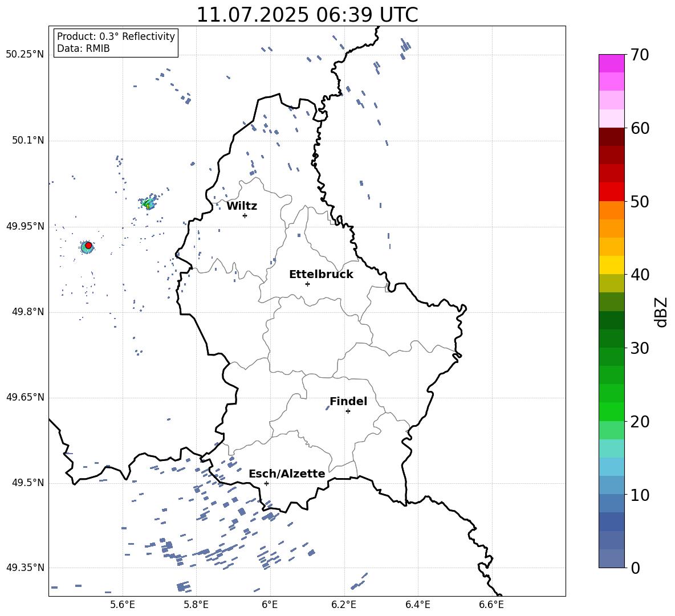Click the 50 value on the colorbar
This screenshot has width=675, height=616.
[x=640, y=201]
